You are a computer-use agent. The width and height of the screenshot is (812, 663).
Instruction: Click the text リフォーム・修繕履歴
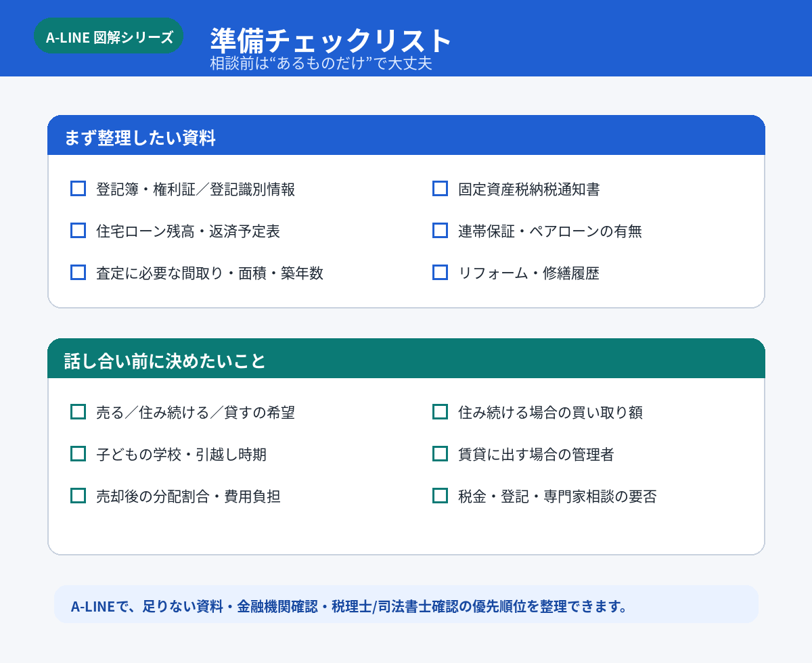tap(529, 273)
